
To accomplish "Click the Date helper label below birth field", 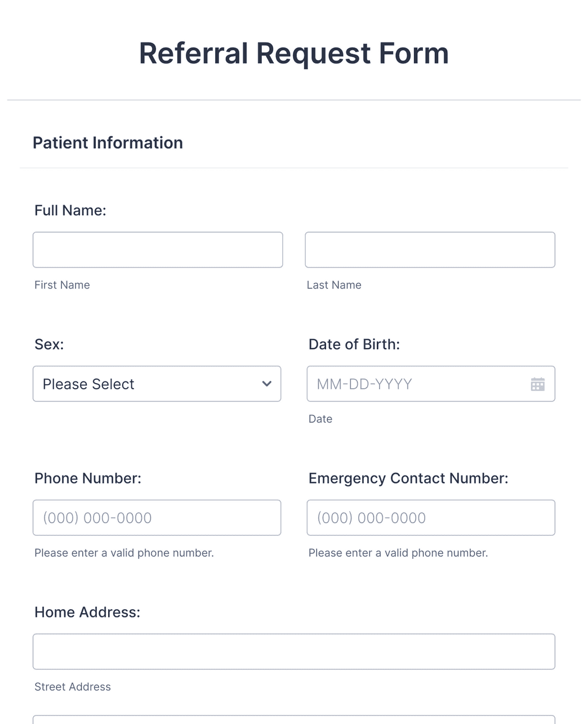I will tap(320, 419).
